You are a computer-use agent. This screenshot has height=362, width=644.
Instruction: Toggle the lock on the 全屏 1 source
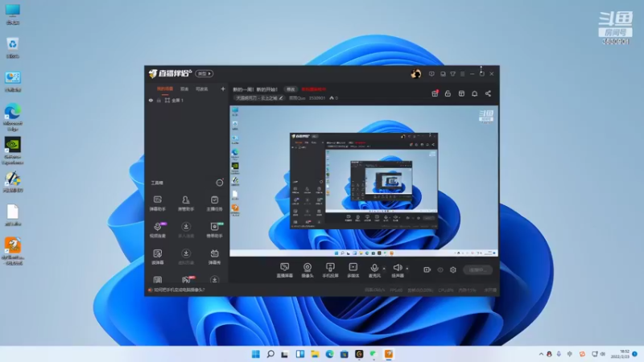coord(159,100)
